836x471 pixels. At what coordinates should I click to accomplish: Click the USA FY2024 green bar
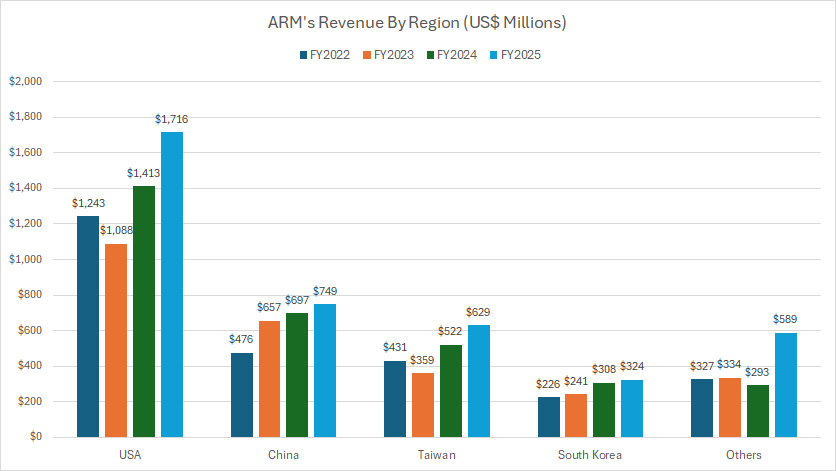144,312
